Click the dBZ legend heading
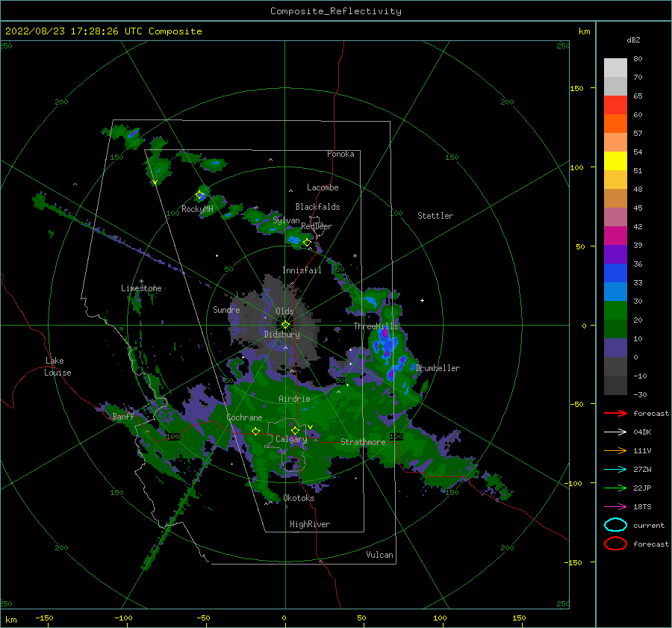The height and width of the screenshot is (628, 672). [633, 40]
